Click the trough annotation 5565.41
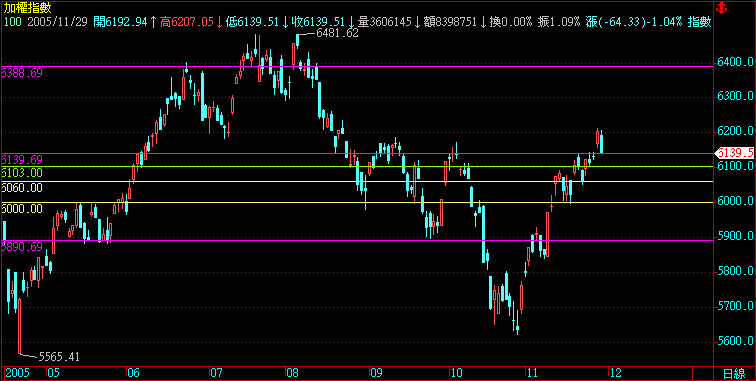The height and width of the screenshot is (381, 756). [59, 357]
